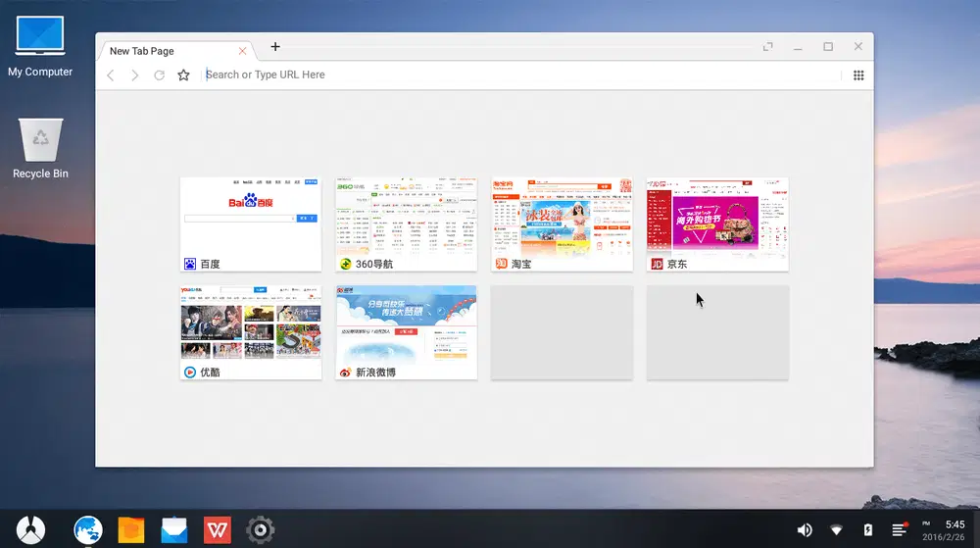Click the 淘宝 site label
The height and width of the screenshot is (548, 980).
coord(522,265)
